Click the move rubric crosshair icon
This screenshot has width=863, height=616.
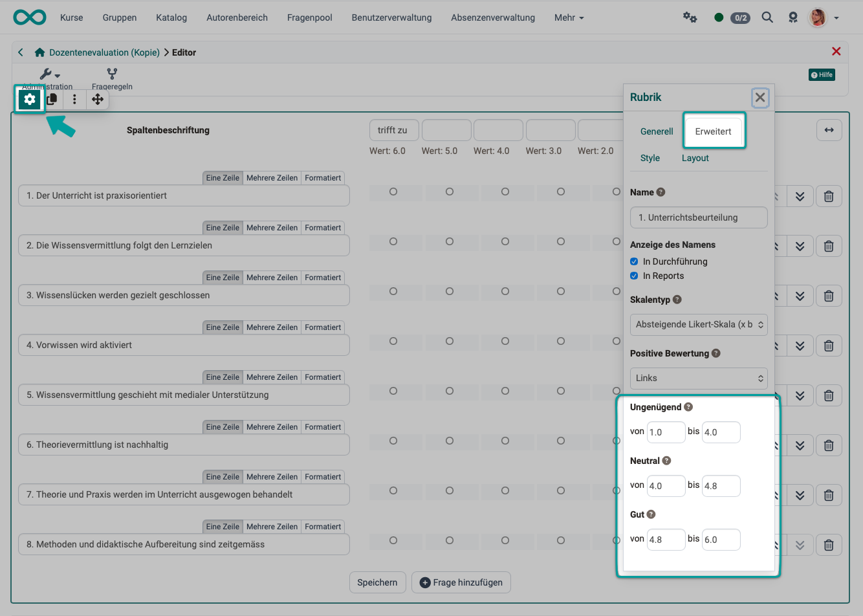pos(97,99)
